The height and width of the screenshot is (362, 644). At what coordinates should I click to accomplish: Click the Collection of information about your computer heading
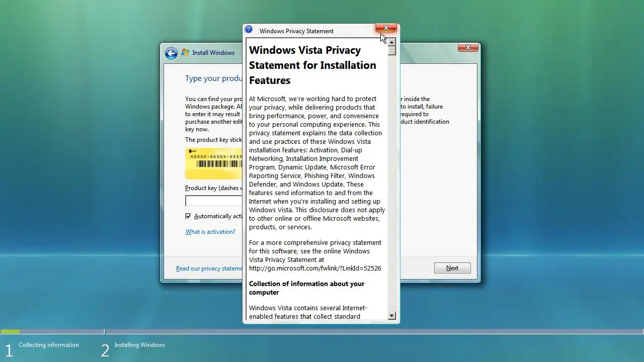tap(306, 288)
